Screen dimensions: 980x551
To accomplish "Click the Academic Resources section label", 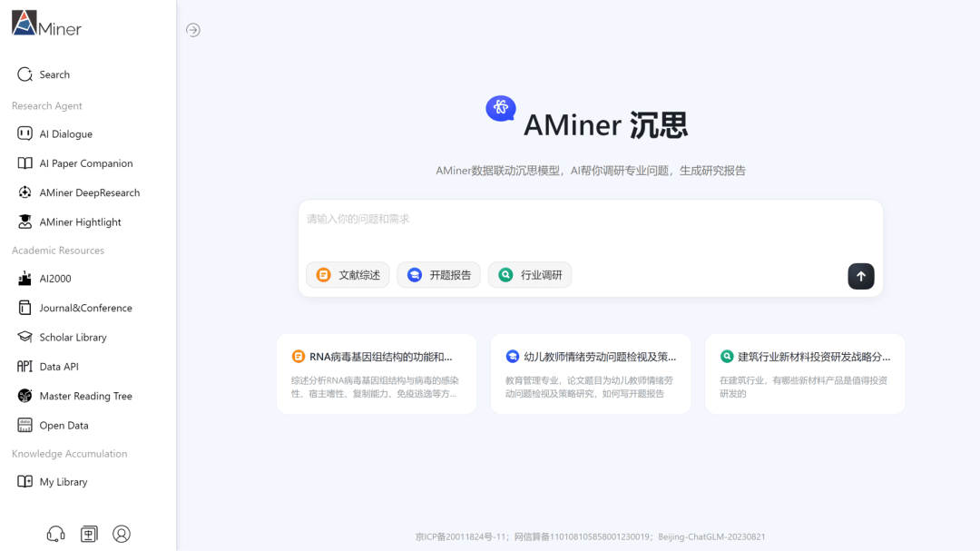I will [x=58, y=251].
